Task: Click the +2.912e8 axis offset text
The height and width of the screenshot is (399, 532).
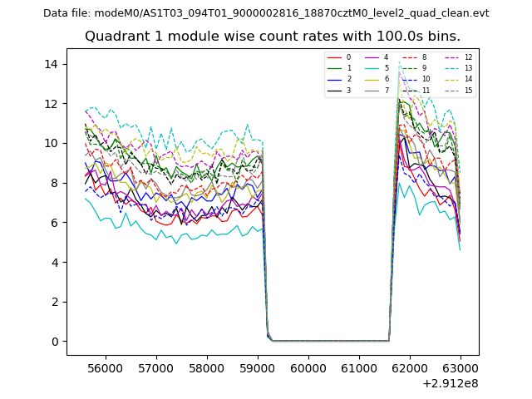Action: 450,383
